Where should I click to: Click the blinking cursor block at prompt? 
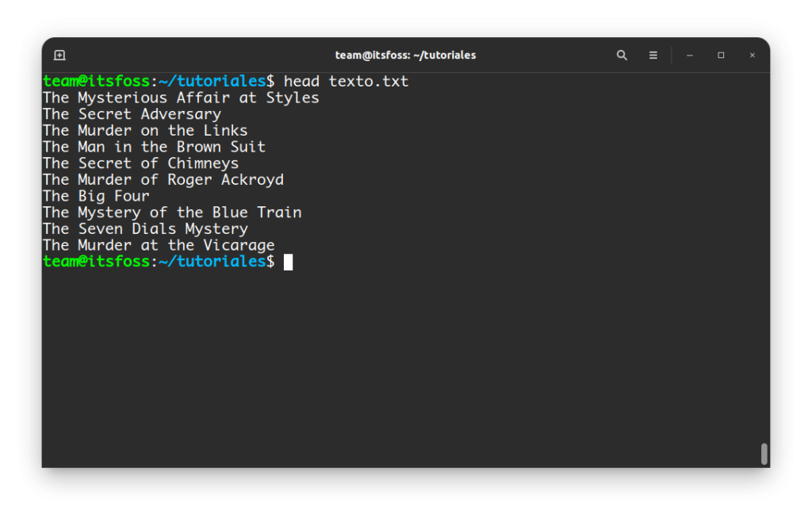tap(289, 263)
